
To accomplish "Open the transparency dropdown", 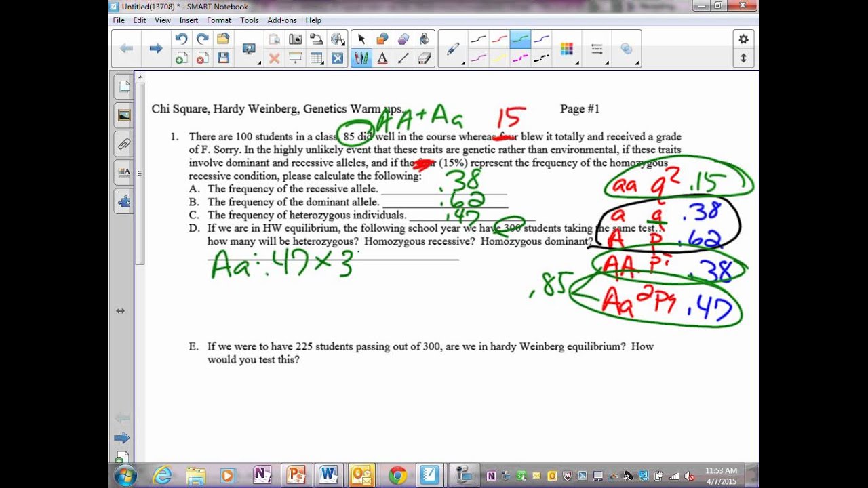I will 627,49.
